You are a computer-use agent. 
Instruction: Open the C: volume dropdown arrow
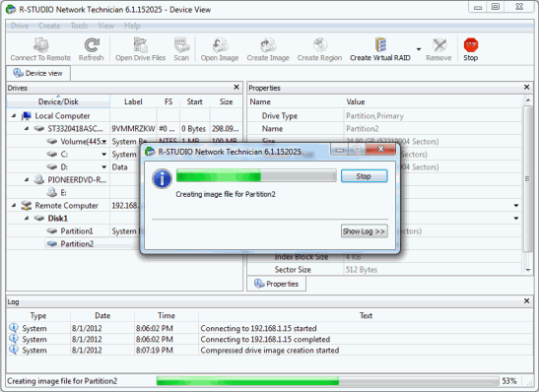(103, 155)
